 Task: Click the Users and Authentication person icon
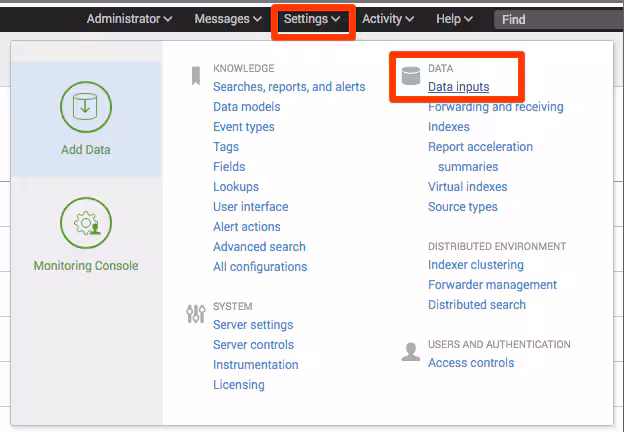[411, 352]
